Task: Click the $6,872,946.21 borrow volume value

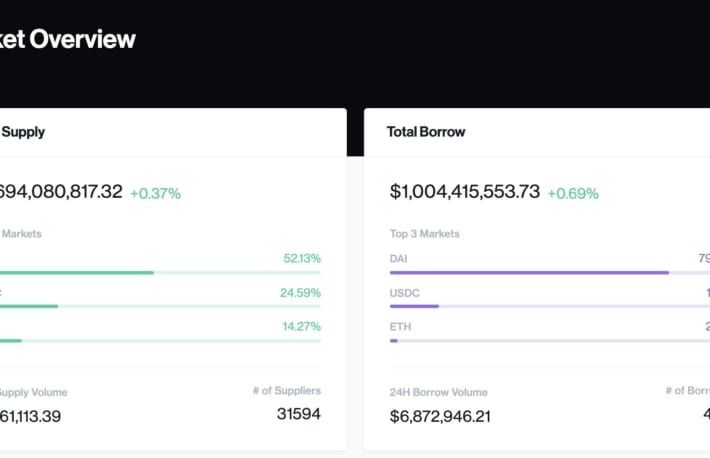Action: click(440, 416)
